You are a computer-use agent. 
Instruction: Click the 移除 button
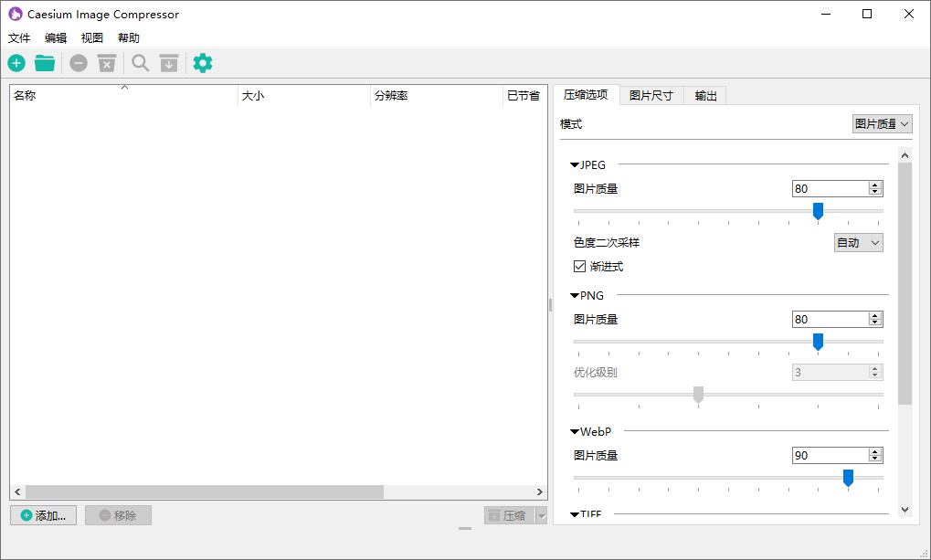118,515
